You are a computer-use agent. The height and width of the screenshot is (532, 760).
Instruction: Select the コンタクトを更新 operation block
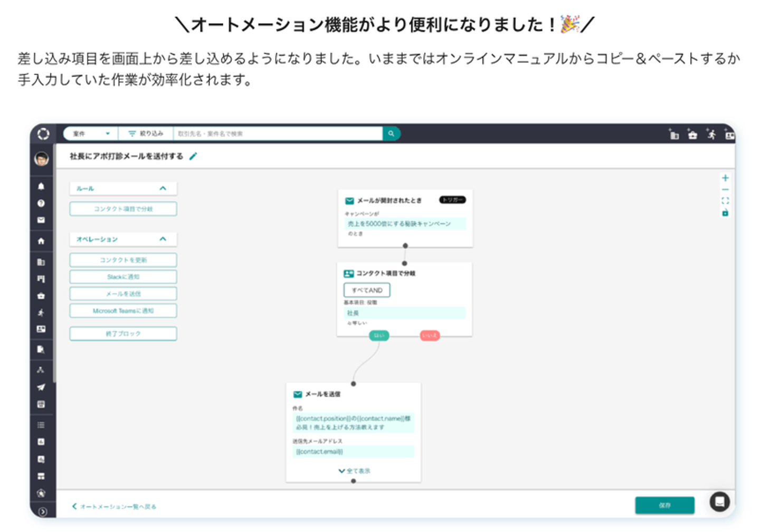(123, 260)
